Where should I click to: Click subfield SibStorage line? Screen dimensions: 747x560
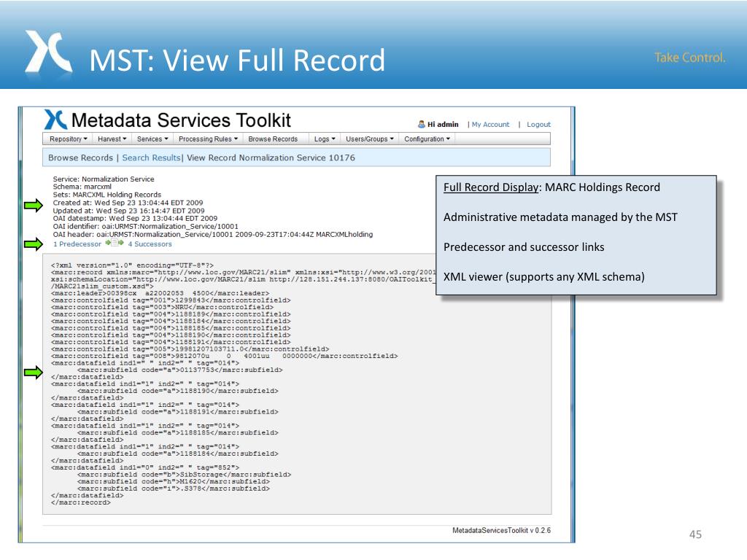184,475
